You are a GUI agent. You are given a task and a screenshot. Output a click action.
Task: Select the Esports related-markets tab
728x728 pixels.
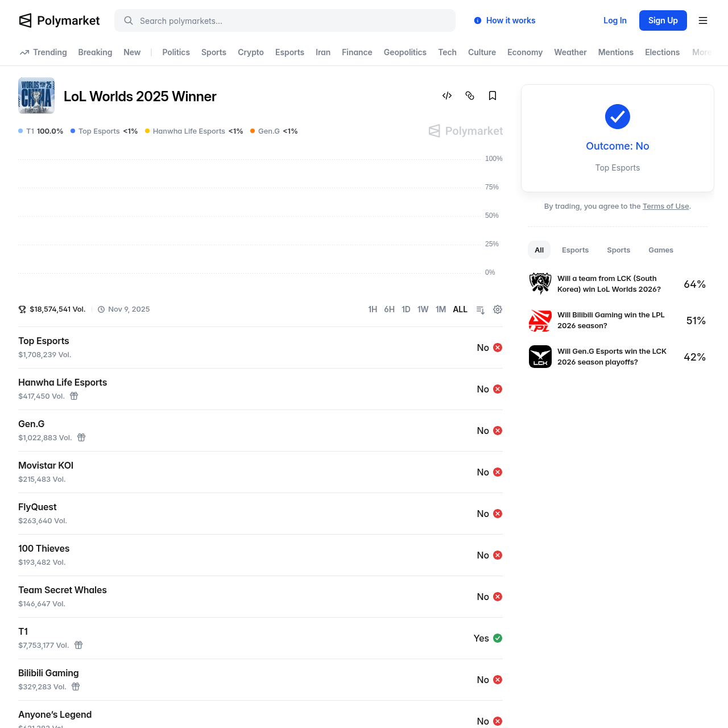(575, 250)
